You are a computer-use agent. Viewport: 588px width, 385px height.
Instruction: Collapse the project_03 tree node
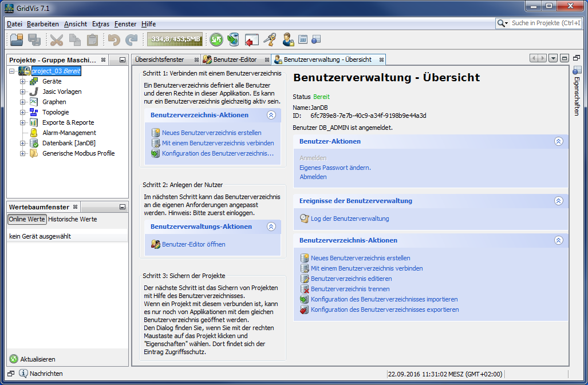coord(11,71)
